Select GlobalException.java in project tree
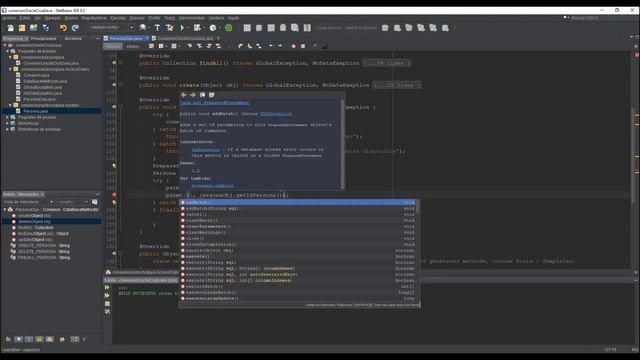Screen dimensions: 640x360 coord(42,87)
